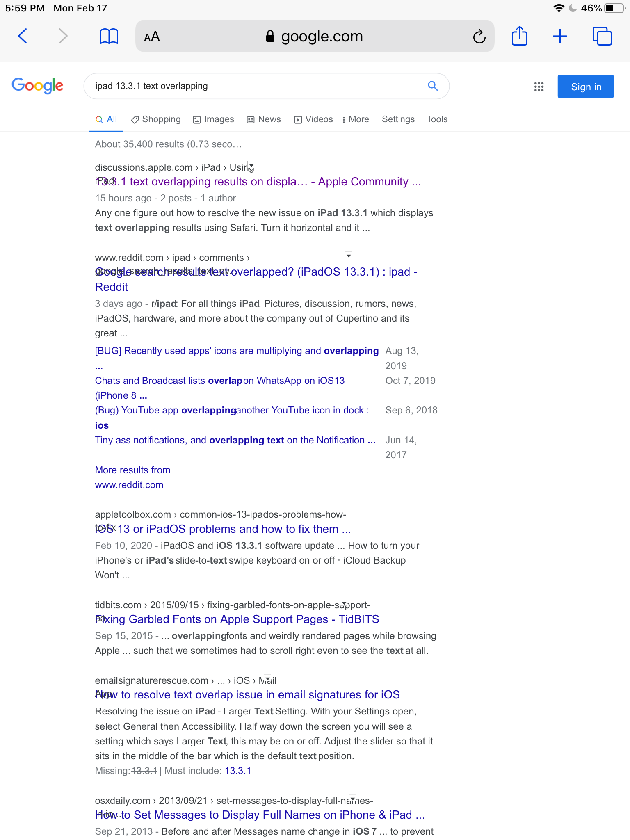Open the YouTube app overlapping Bug link

(232, 418)
